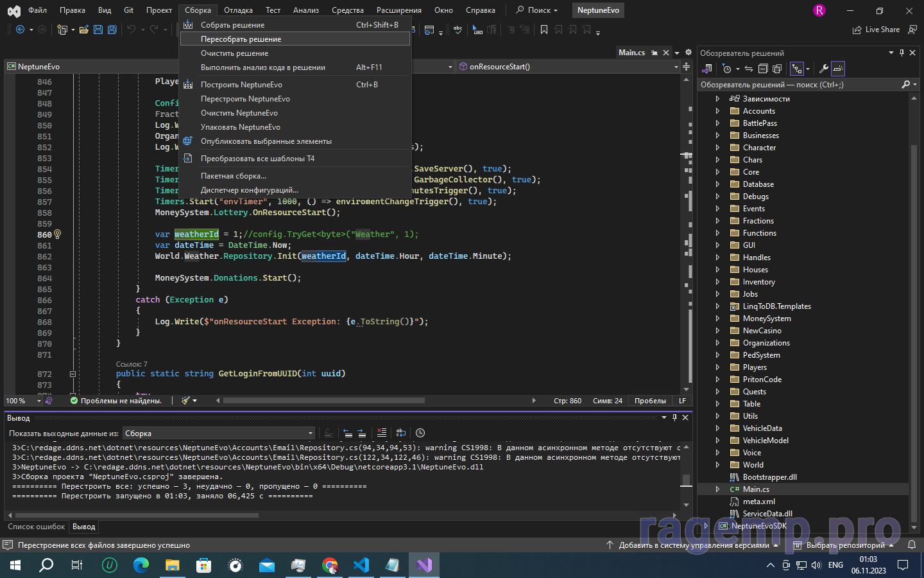Open the Debug (Отладка) menu
The height and width of the screenshot is (578, 924).
pyautogui.click(x=238, y=10)
